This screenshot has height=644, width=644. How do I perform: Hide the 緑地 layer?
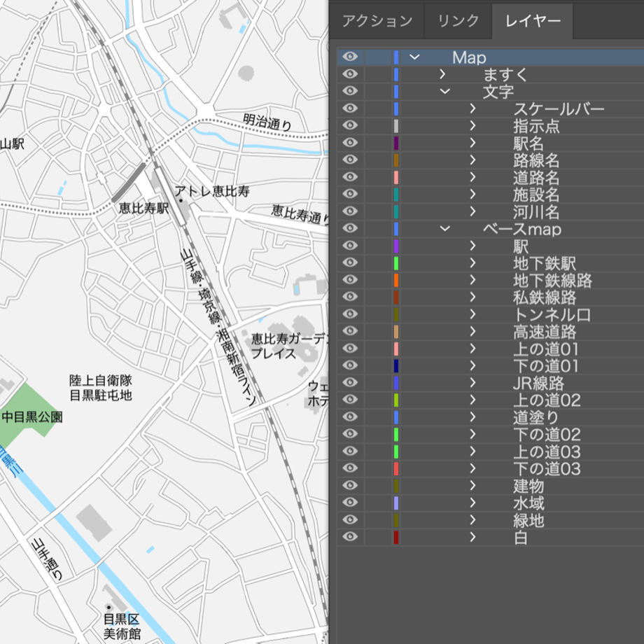pos(350,519)
